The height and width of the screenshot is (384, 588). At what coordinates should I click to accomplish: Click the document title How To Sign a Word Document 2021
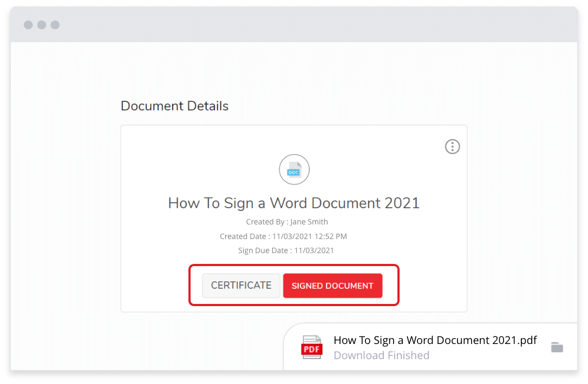[293, 203]
